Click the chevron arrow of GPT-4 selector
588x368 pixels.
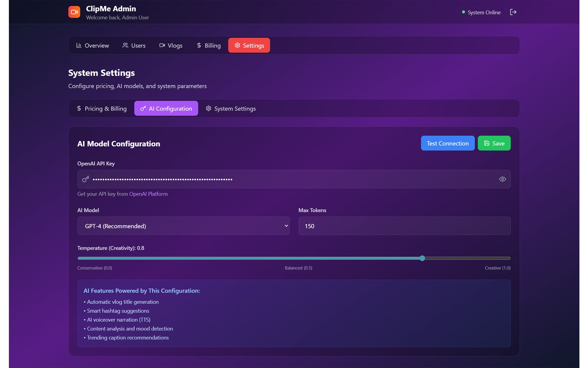tap(286, 226)
